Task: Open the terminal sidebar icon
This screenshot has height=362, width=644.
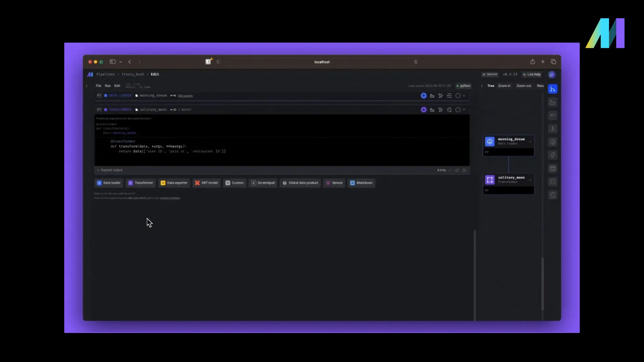Action: pos(552,182)
